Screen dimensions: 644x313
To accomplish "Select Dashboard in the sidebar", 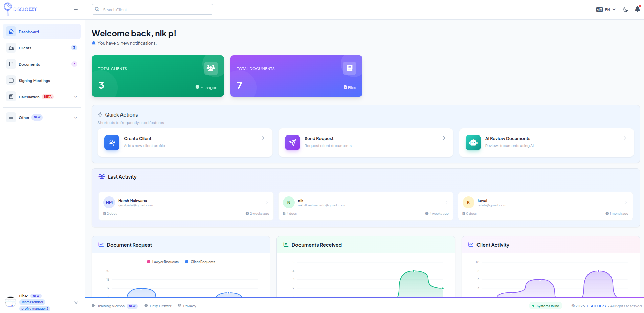I will pyautogui.click(x=29, y=32).
